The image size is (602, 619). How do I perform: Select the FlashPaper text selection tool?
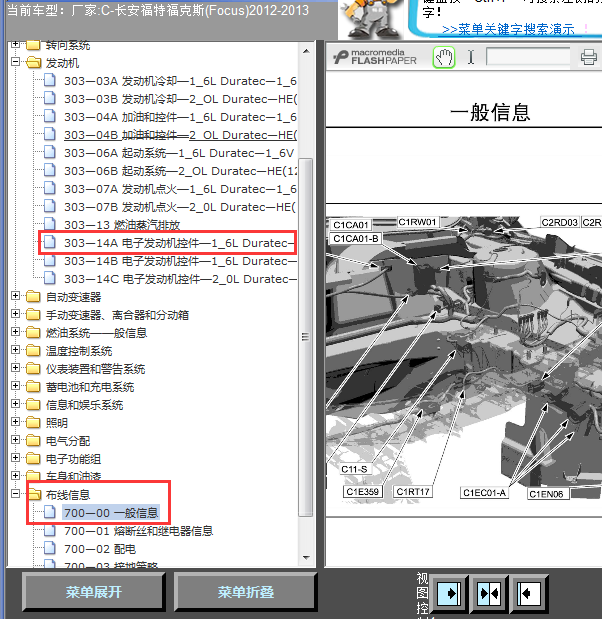471,58
